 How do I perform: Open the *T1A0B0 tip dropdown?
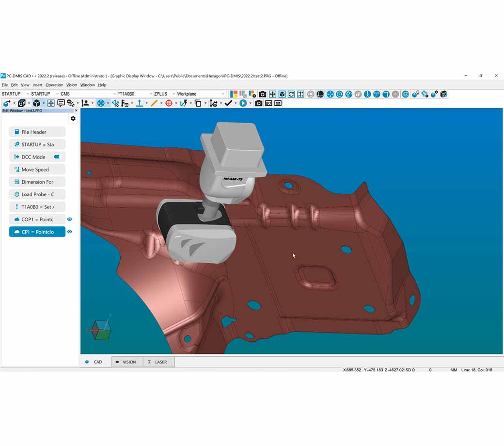135,94
